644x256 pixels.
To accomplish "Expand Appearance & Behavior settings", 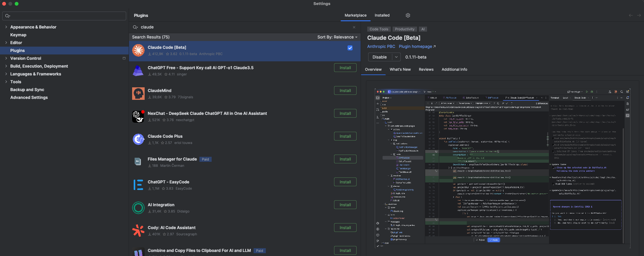I will [6, 27].
